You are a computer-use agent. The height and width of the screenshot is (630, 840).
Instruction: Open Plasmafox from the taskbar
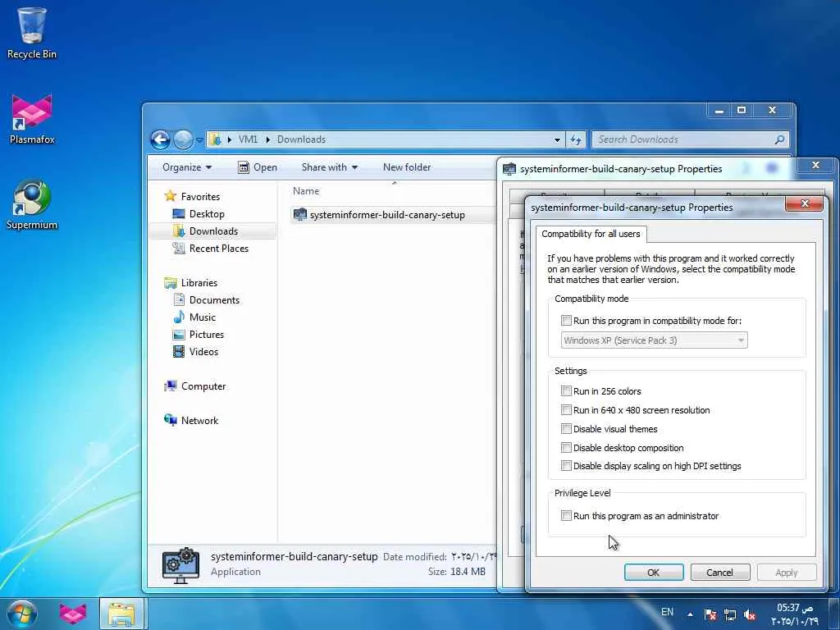tap(73, 614)
